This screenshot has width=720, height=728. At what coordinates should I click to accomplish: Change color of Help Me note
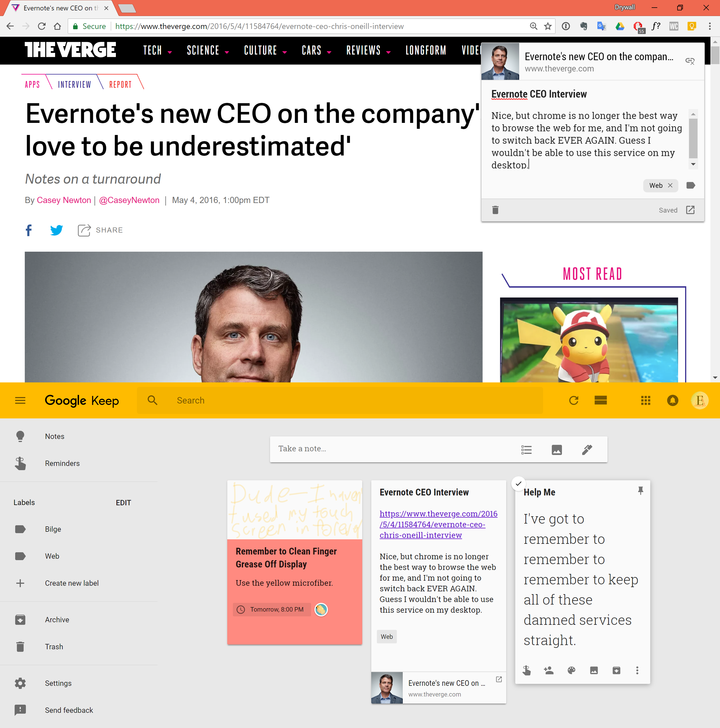tap(571, 670)
